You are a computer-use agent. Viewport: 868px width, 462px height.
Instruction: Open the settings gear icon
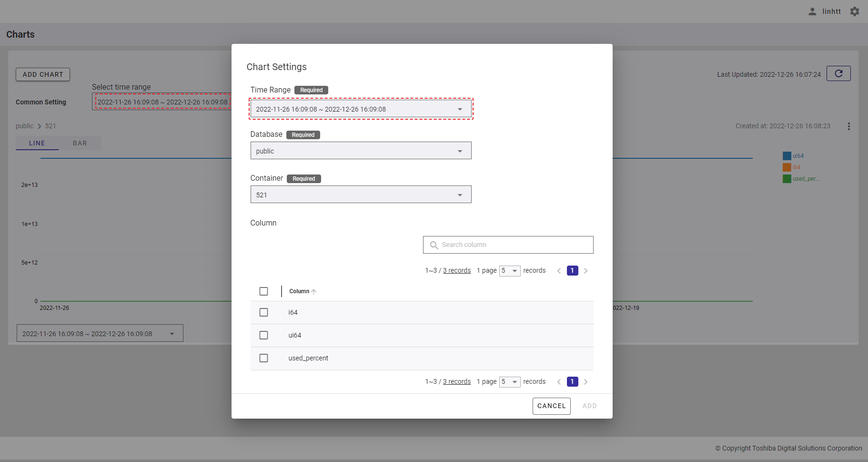coord(855,11)
